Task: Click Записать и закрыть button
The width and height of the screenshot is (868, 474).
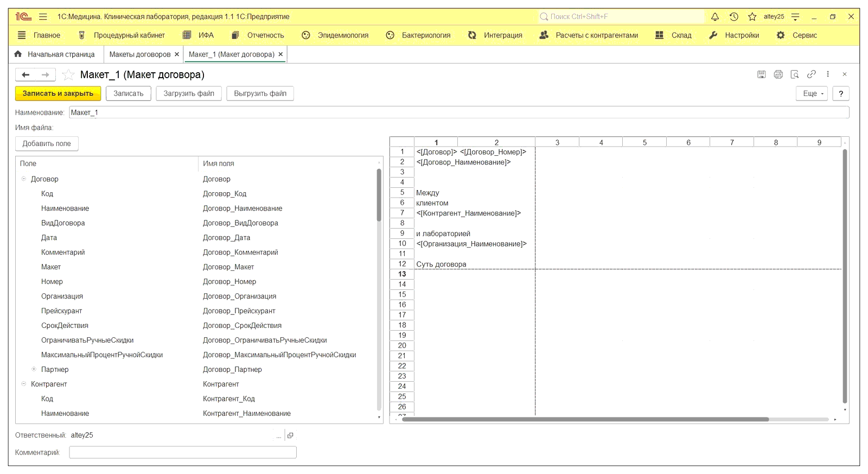Action: [x=58, y=93]
